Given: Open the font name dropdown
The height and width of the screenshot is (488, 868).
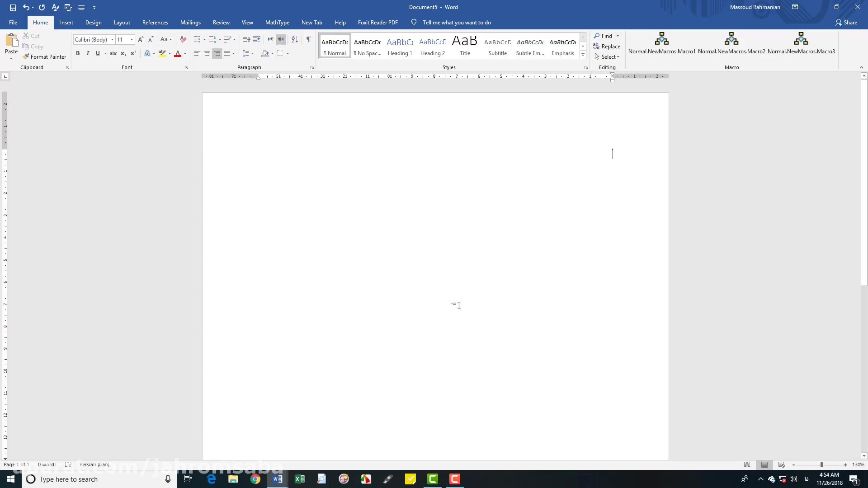Looking at the screenshot, I should coord(112,39).
